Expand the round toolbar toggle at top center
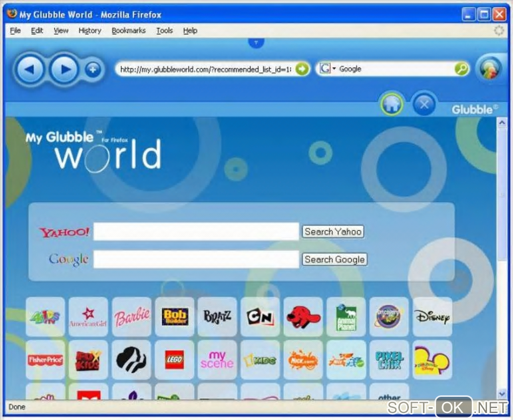513x420 pixels. (256, 43)
